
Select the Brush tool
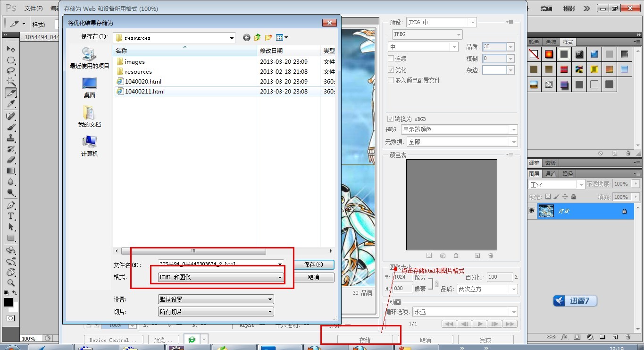point(11,127)
